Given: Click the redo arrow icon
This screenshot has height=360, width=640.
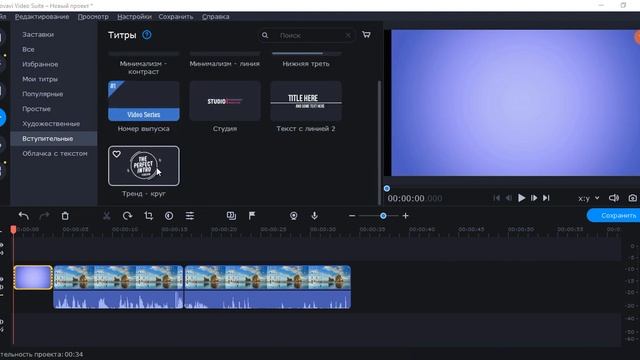Looking at the screenshot, I should (44, 216).
